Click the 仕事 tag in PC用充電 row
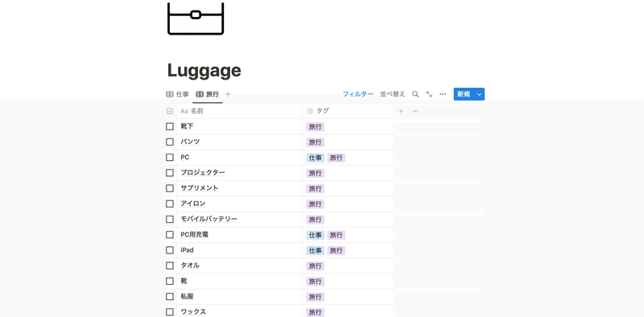This screenshot has height=317, width=644. pos(315,235)
